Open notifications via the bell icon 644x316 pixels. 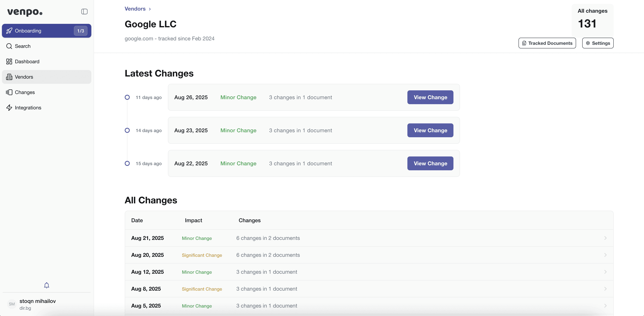pos(46,285)
